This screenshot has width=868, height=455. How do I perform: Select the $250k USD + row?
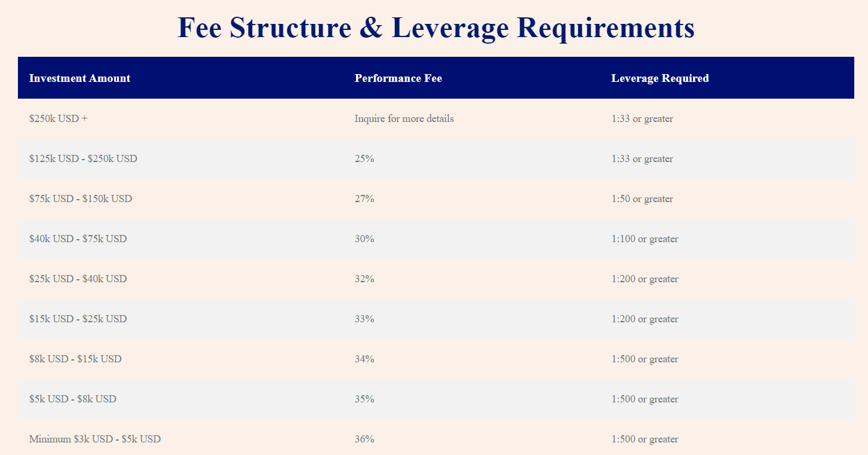[58, 118]
